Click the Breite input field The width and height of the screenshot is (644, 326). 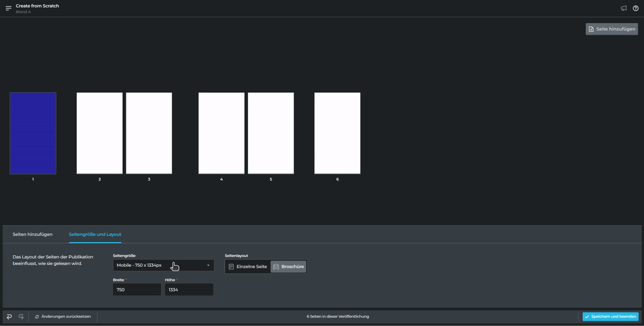[x=137, y=290]
